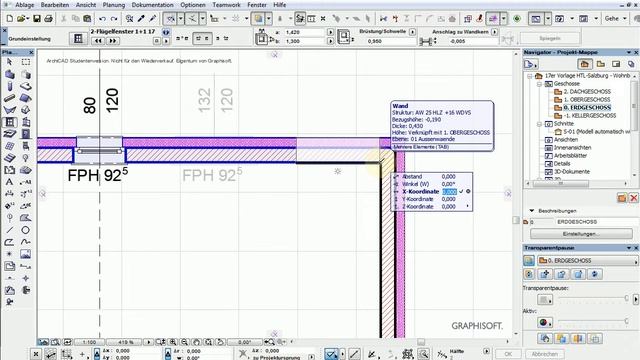The image size is (640, 360).
Task: Expand the Brüstung/Schwelle arrow button
Action: [412, 31]
